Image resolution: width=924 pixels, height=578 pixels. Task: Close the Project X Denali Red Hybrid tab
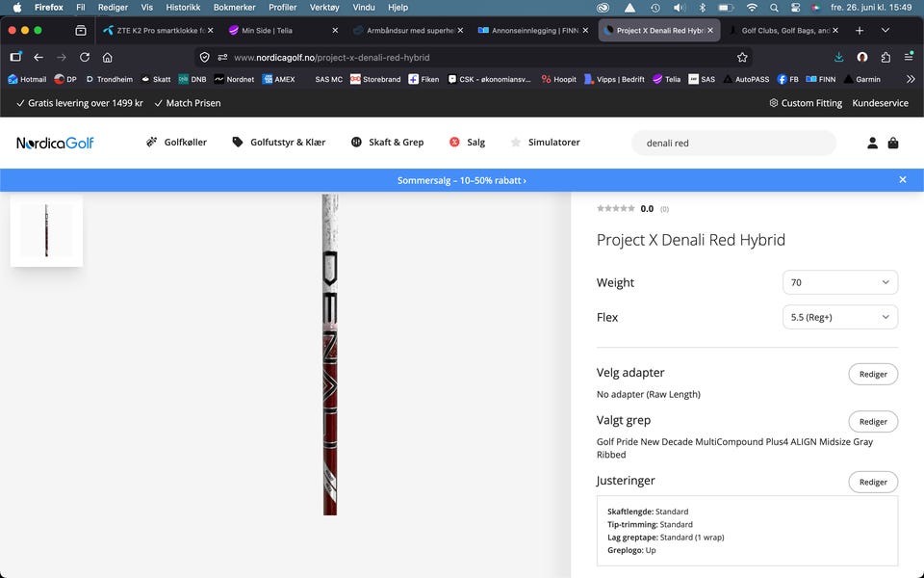[710, 30]
